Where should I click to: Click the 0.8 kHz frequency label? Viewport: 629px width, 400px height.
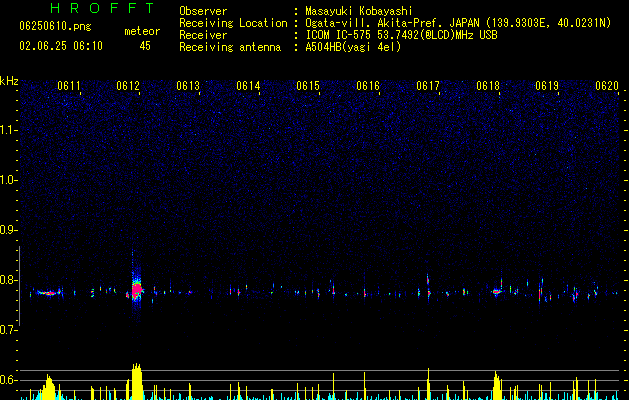tap(9, 280)
